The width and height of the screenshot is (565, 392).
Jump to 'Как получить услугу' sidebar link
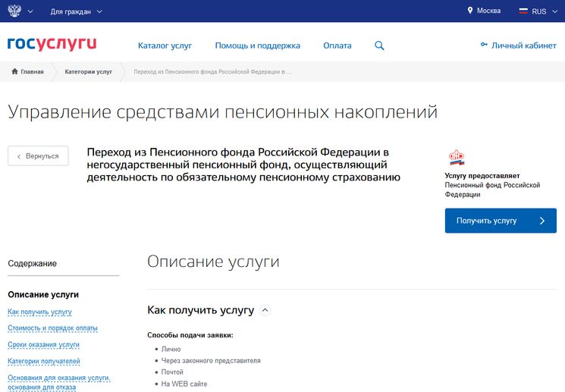click(x=39, y=312)
